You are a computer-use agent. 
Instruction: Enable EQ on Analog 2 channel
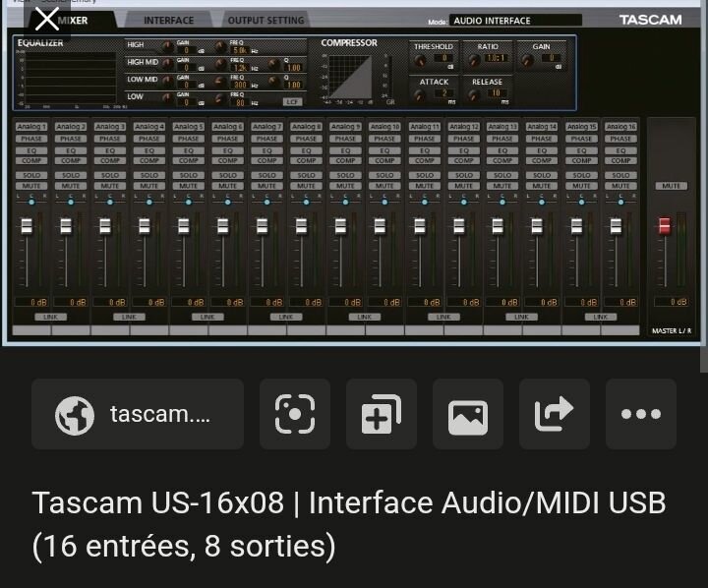point(71,150)
